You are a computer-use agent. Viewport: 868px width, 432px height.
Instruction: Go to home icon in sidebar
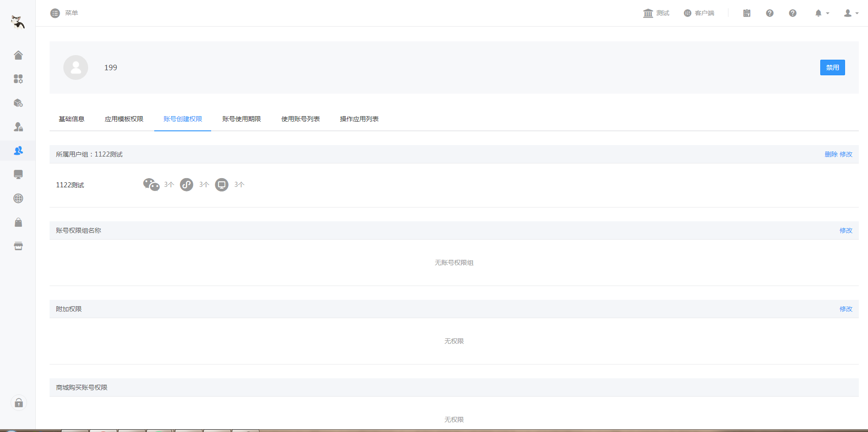18,55
